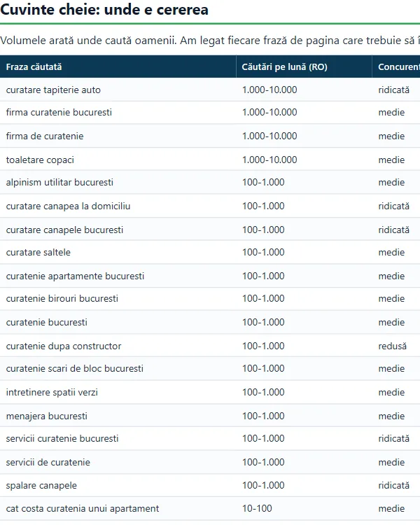Select 'alpinism utilitar bucuresti' phrase cell
The image size is (420, 525).
click(x=118, y=183)
